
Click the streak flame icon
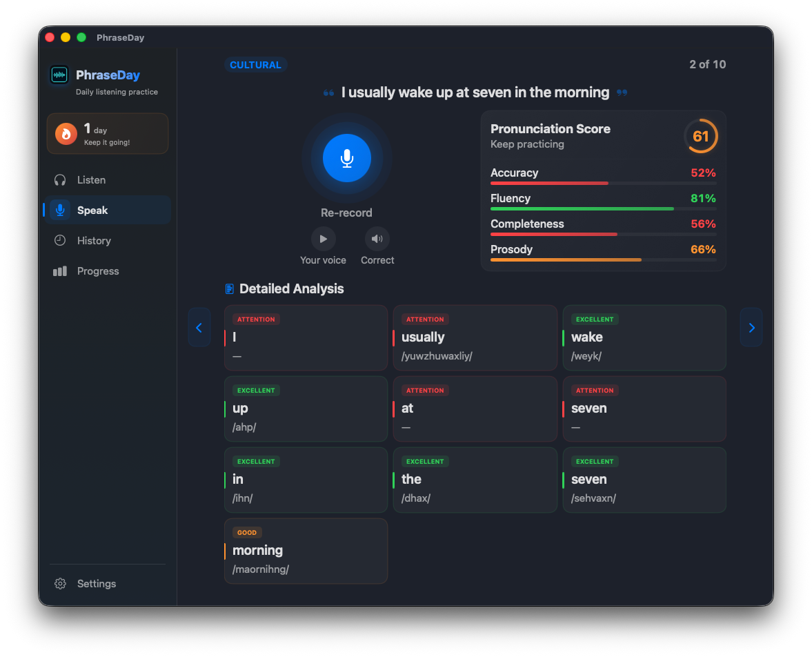(66, 134)
